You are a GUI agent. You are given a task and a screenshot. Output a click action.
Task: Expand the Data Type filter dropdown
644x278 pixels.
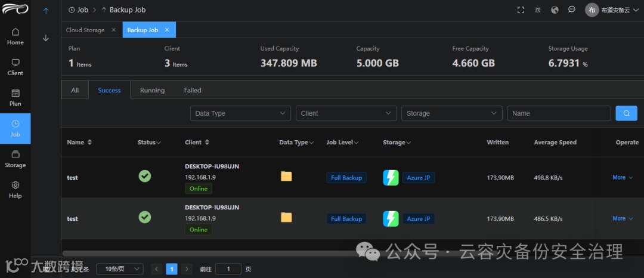point(240,113)
